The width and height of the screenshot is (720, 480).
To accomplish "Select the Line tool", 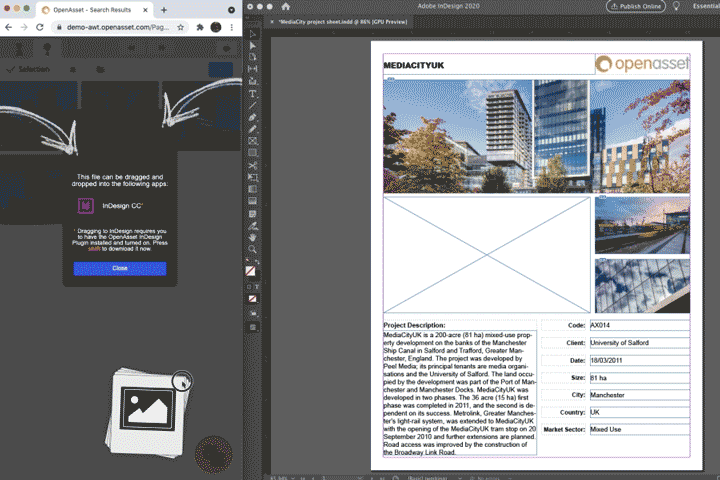I will [x=253, y=106].
